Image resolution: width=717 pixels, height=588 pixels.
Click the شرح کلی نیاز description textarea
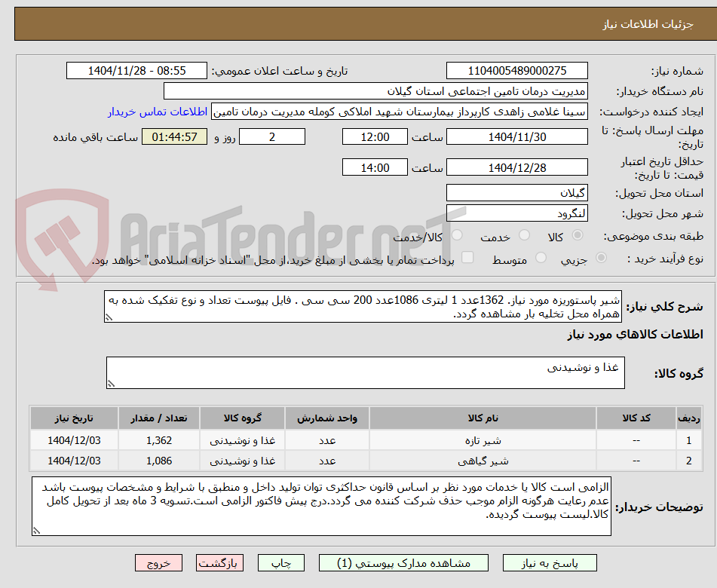363,307
